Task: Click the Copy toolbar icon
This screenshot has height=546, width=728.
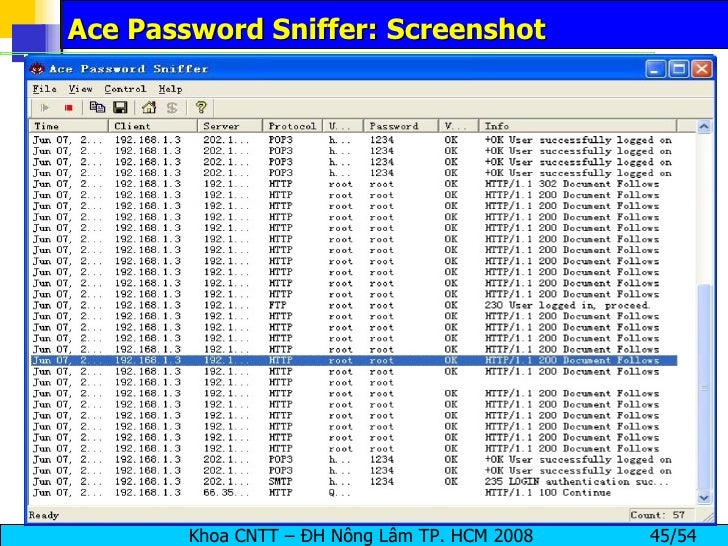Action: (97, 107)
